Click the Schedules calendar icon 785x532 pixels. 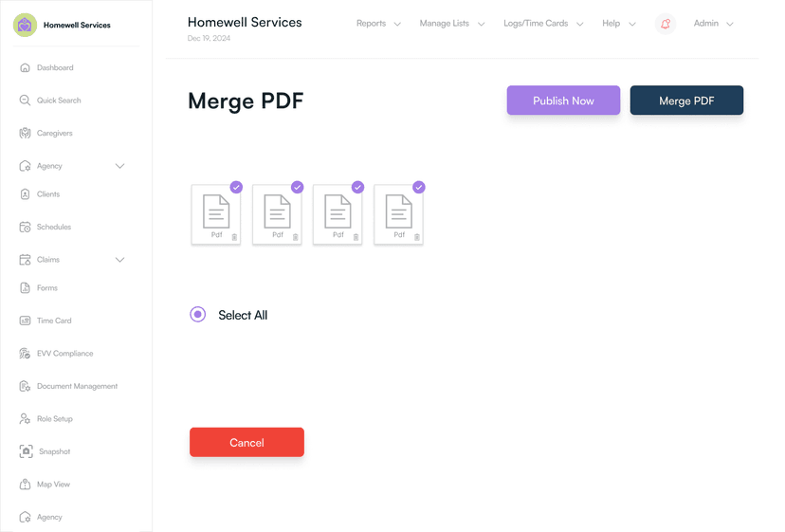(26, 228)
